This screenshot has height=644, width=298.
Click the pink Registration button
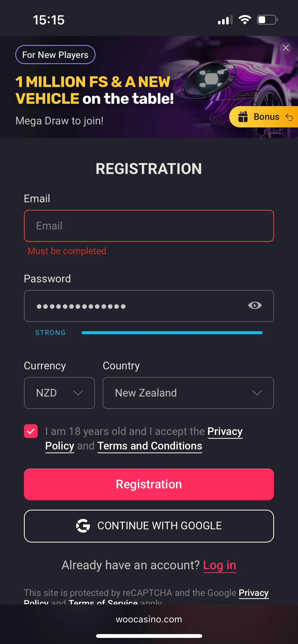click(149, 484)
